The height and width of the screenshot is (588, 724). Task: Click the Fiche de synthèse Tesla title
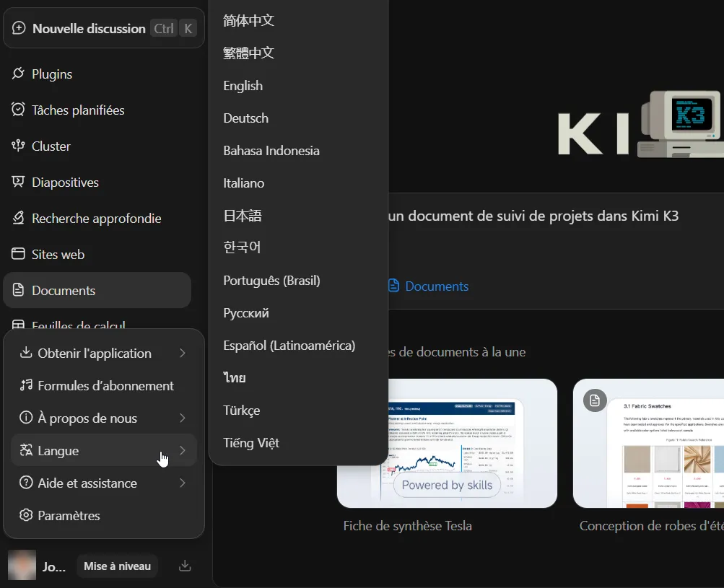(x=408, y=526)
